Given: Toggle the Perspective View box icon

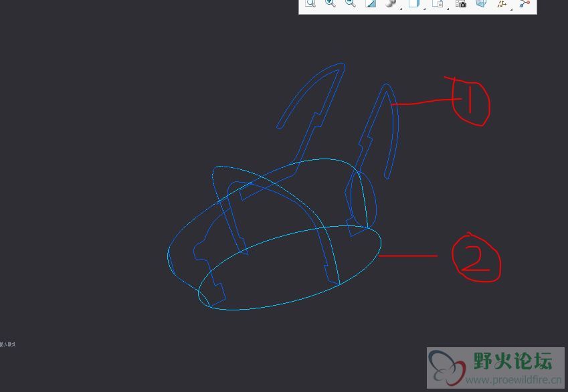Looking at the screenshot, I should pyautogui.click(x=481, y=3).
